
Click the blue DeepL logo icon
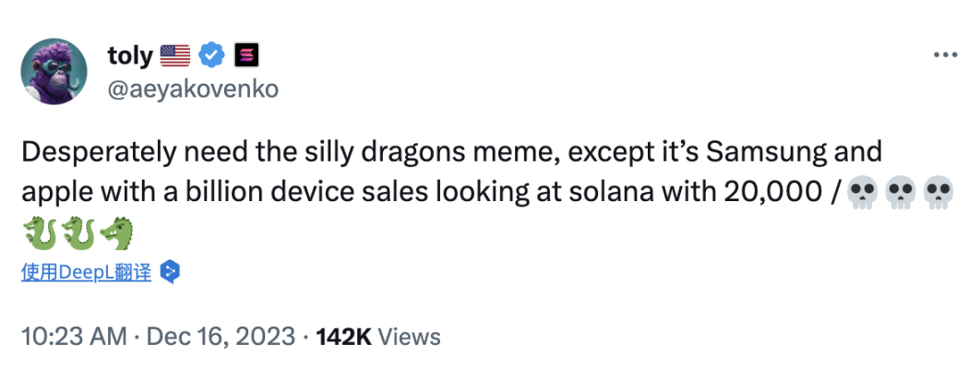[170, 272]
